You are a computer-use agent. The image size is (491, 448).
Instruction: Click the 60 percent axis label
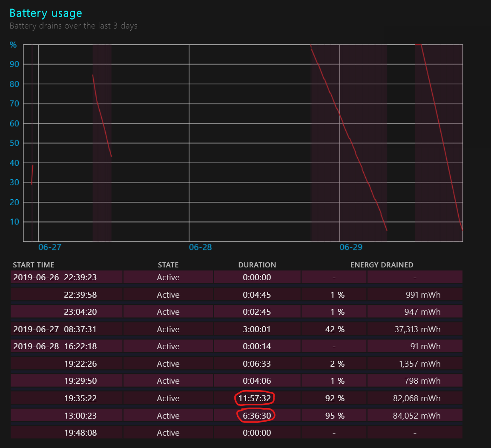coord(14,123)
